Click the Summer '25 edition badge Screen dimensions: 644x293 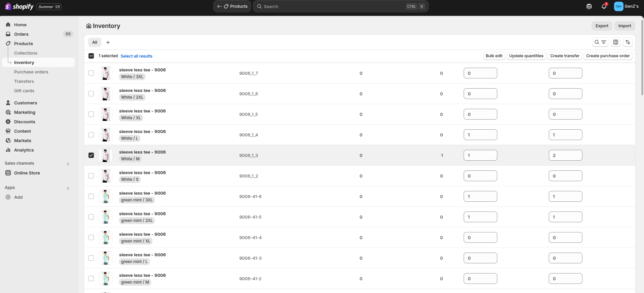coord(49,7)
